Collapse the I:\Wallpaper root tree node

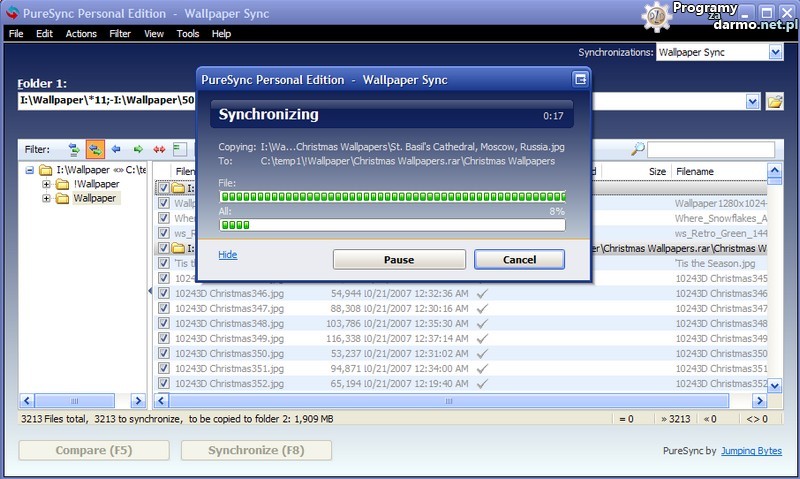31,170
